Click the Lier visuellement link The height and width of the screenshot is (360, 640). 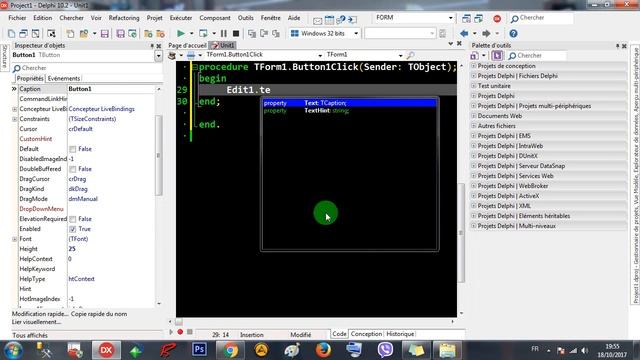(36, 322)
